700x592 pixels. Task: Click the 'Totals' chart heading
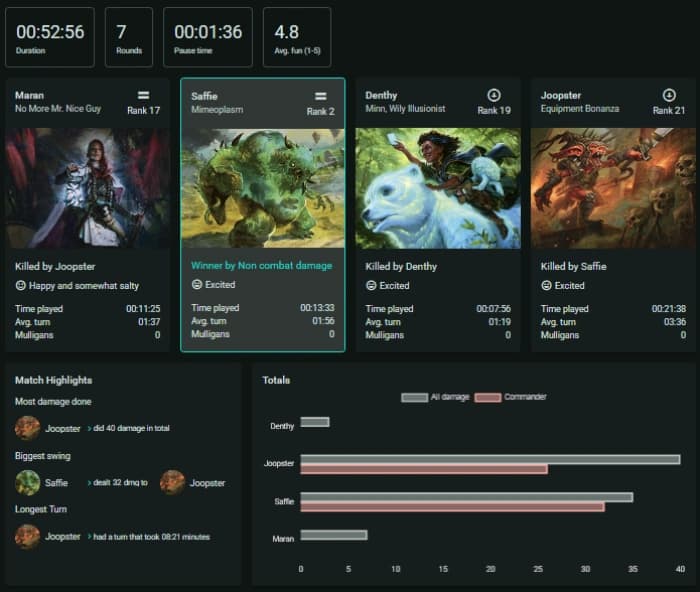(x=276, y=380)
